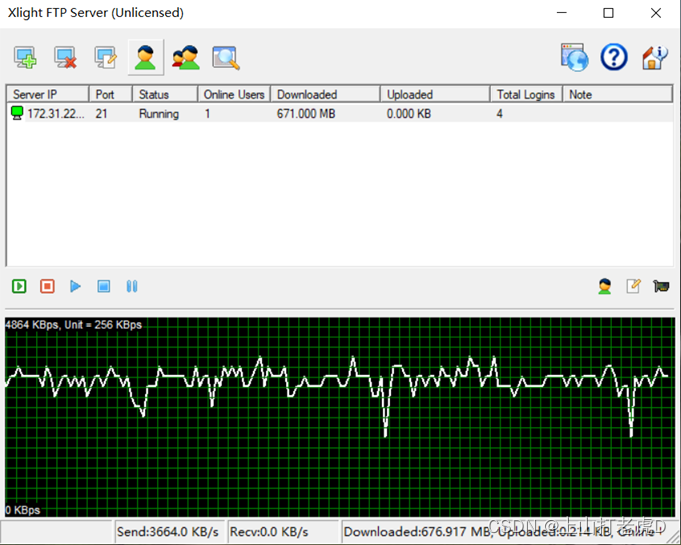The width and height of the screenshot is (681, 545).
Task: Click the blue square stop icon
Action: coord(104,286)
